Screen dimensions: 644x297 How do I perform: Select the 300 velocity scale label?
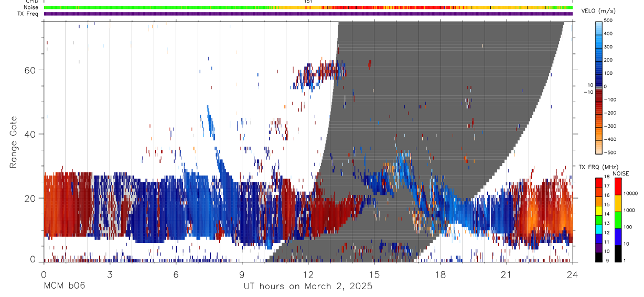[609, 47]
